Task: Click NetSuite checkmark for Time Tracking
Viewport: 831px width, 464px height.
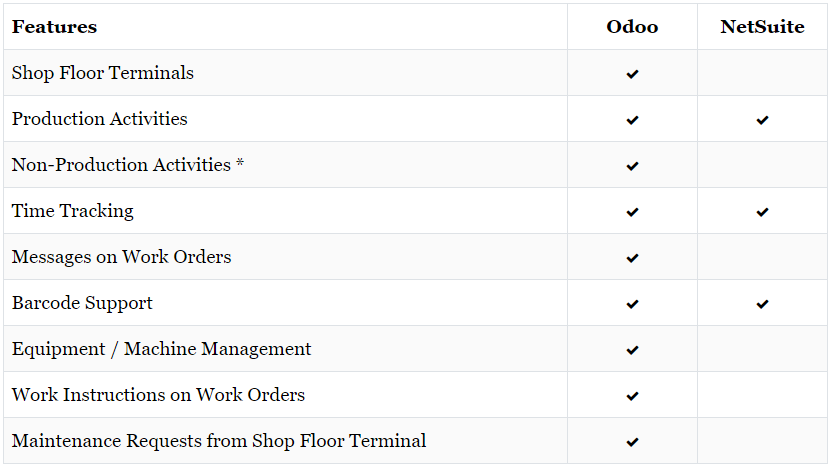Action: [762, 212]
